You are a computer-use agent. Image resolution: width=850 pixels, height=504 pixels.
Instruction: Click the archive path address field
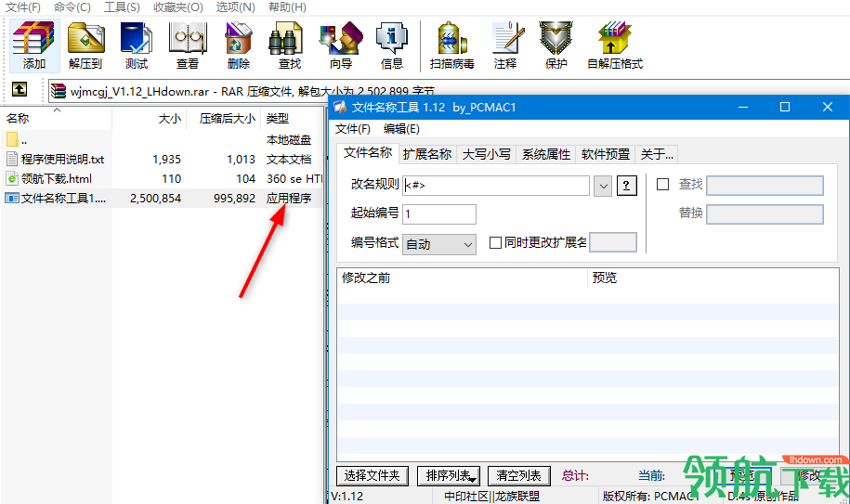[x=450, y=90]
